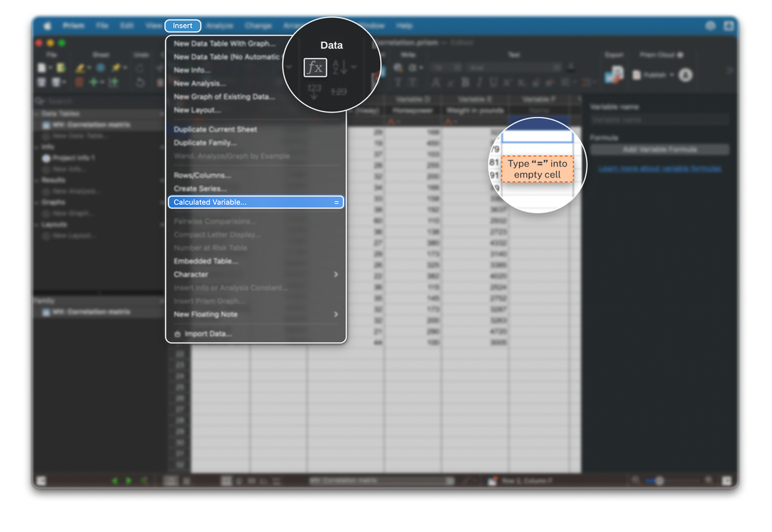The width and height of the screenshot is (772, 532).
Task: Click the Add Variable Formula button
Action: 660,150
